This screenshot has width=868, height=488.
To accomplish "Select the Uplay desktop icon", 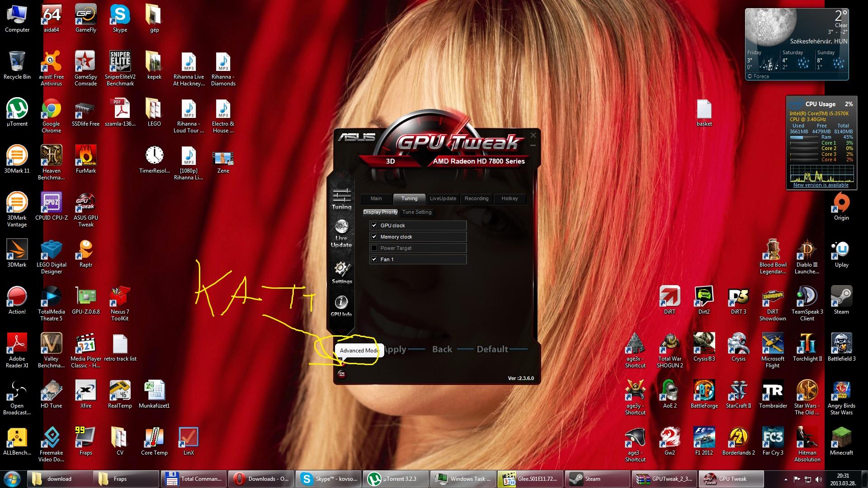I will pos(841,254).
